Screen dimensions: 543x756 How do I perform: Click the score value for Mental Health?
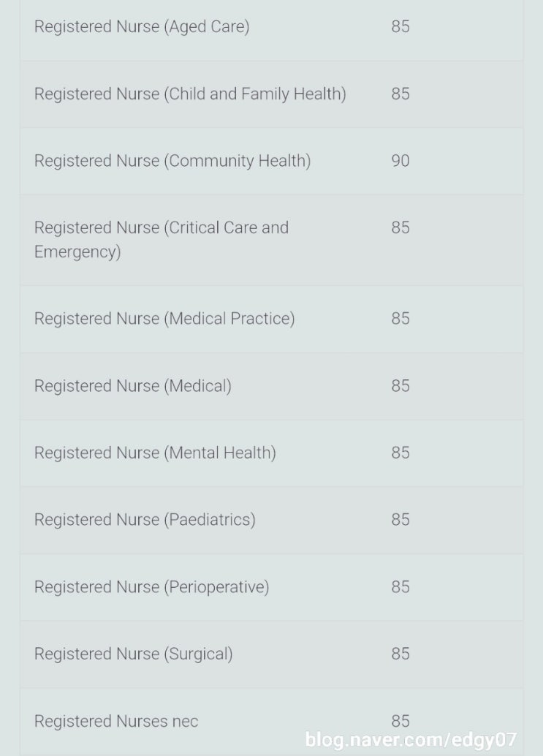point(400,453)
